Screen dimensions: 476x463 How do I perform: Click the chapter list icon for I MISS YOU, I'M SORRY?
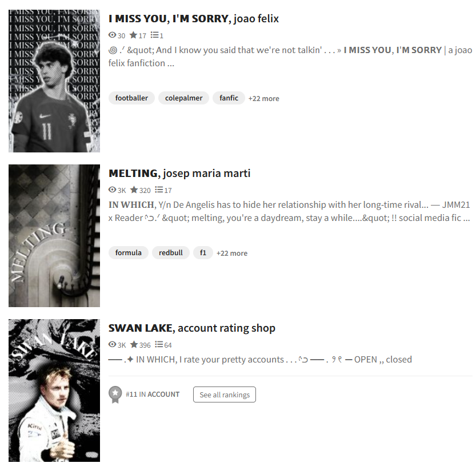coord(154,35)
